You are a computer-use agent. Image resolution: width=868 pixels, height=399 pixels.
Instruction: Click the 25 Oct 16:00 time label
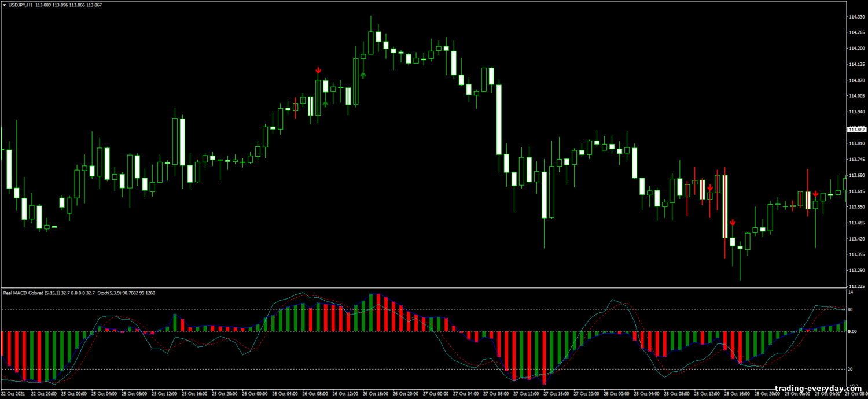194,394
